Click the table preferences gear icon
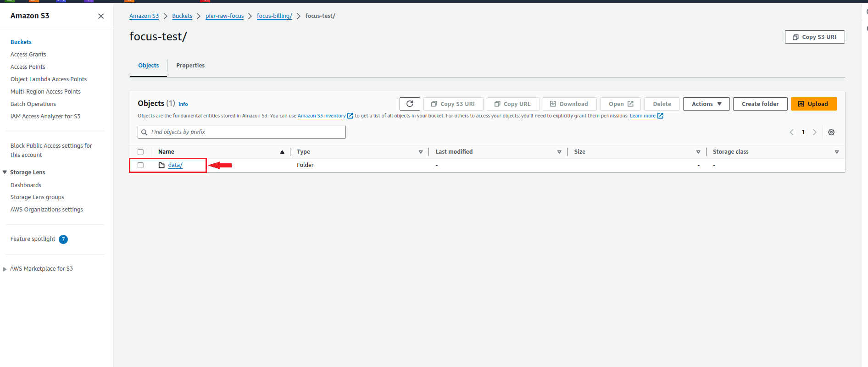868x367 pixels. click(831, 132)
